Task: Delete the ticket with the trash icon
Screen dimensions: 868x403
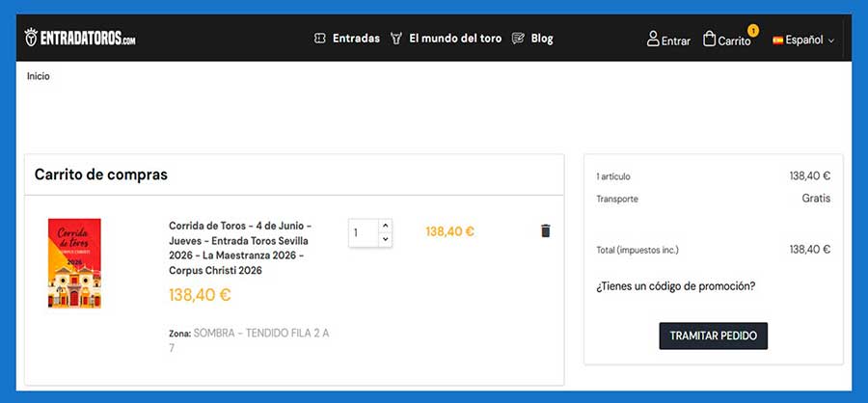Action: click(546, 230)
